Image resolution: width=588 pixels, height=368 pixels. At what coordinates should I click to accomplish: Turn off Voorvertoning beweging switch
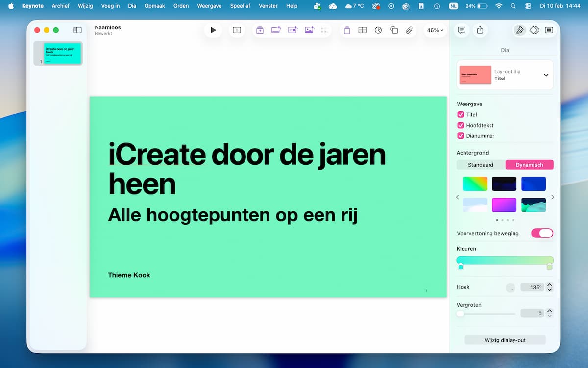tap(542, 233)
